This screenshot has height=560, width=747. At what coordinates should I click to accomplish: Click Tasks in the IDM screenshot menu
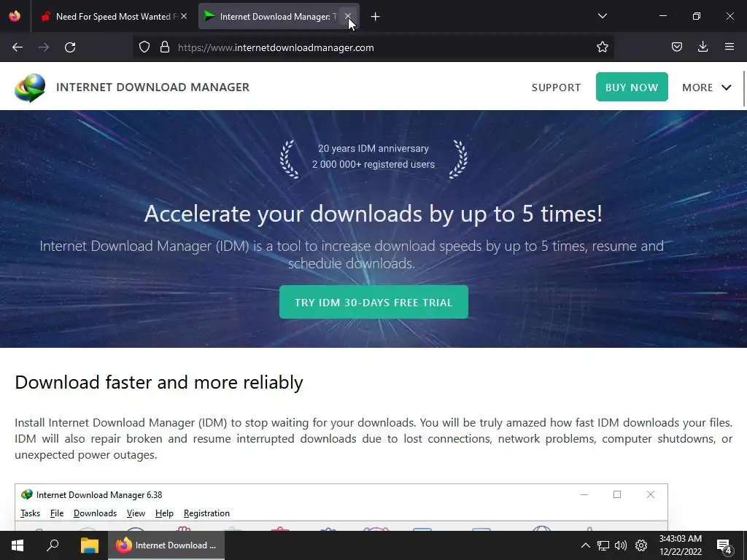(30, 513)
